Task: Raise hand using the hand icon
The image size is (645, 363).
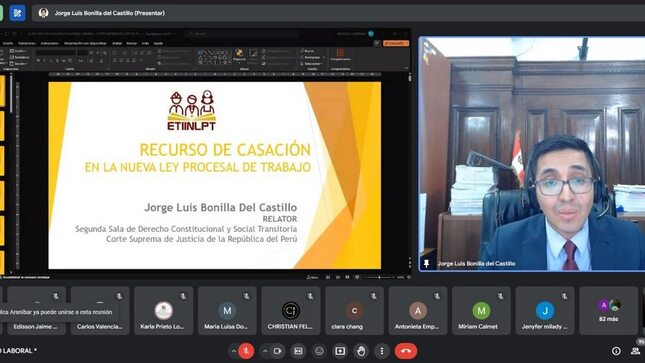Action: coord(361,351)
